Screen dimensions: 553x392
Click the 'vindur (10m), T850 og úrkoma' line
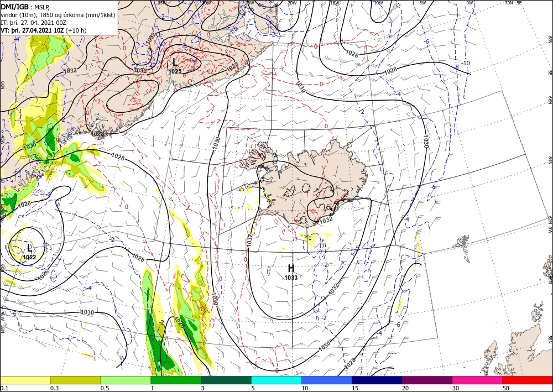(x=58, y=14)
